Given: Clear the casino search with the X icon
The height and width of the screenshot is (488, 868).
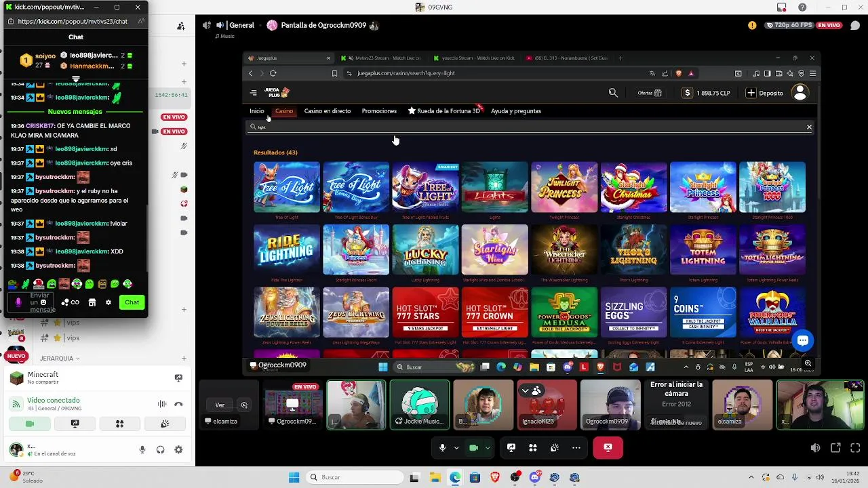Looking at the screenshot, I should click(809, 127).
